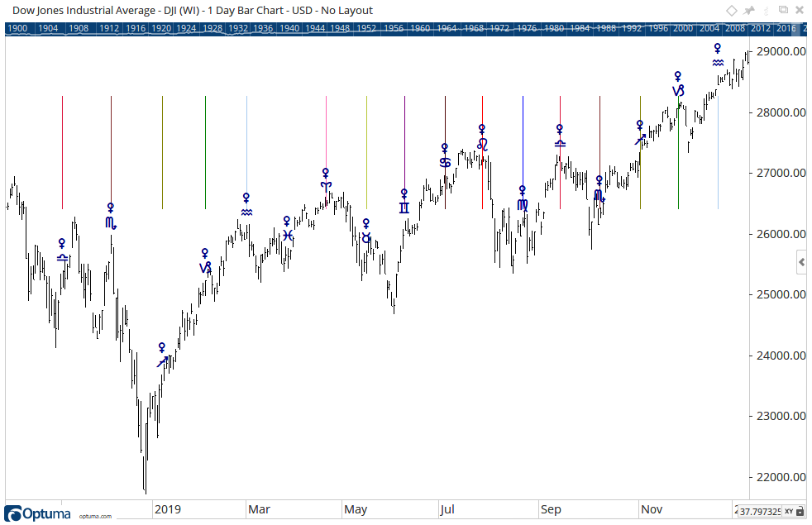Select the Venus in Gemini glyph marker

pyautogui.click(x=404, y=201)
